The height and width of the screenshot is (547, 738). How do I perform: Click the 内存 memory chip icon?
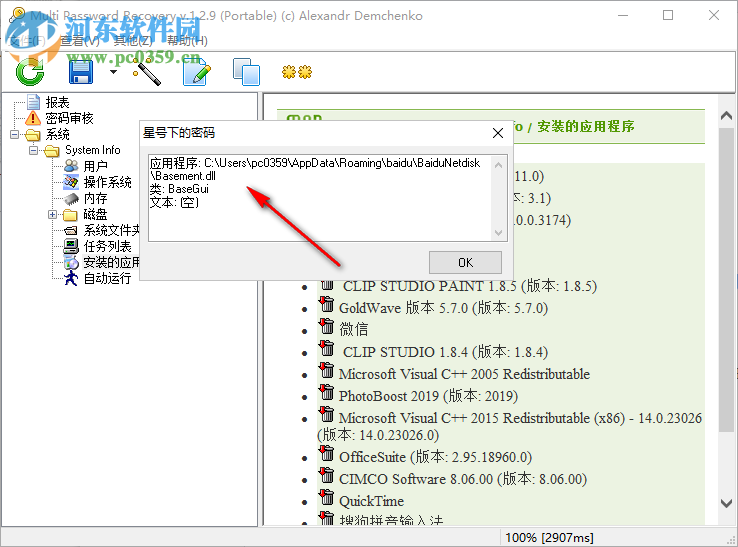(71, 198)
